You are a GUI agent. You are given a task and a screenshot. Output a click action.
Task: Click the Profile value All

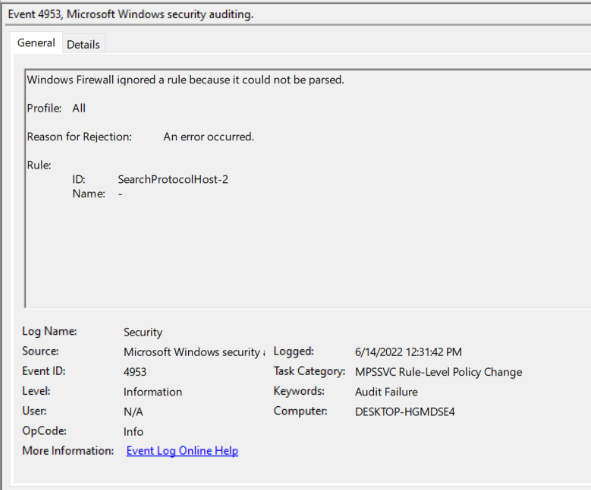point(79,108)
